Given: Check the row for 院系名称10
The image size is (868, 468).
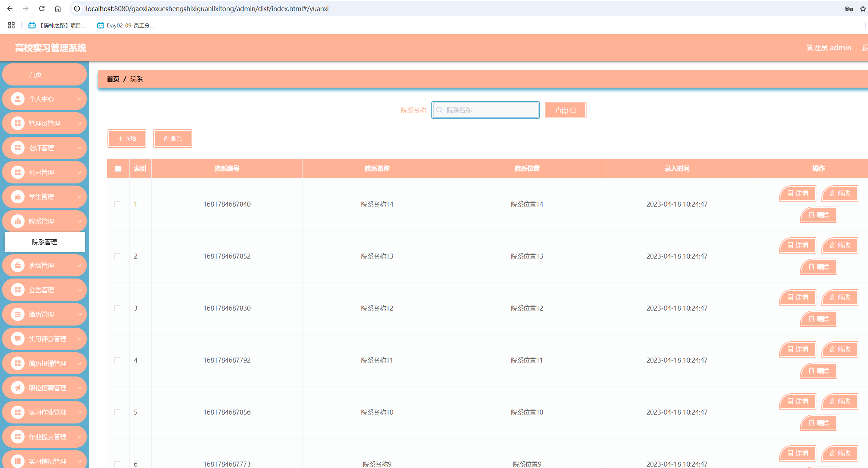Looking at the screenshot, I should pos(117,412).
